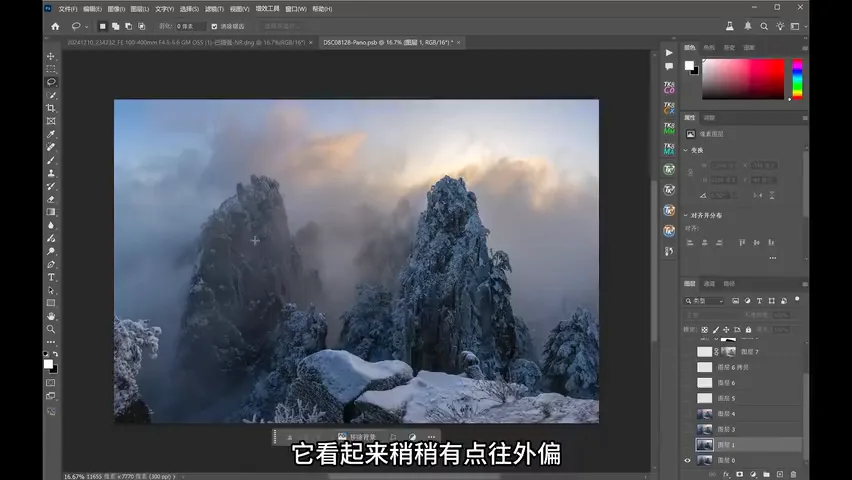This screenshot has height=480, width=852.
Task: Open layer filter type dropdown
Action: tap(704, 301)
